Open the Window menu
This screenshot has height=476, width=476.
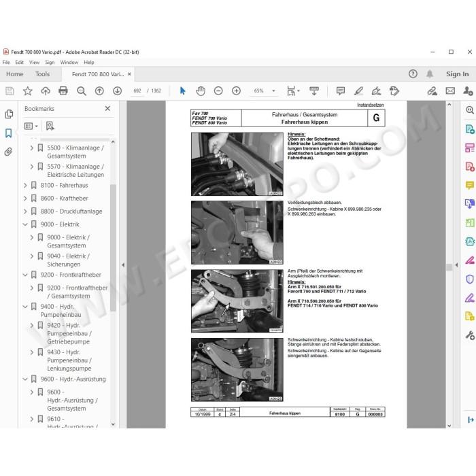pyautogui.click(x=69, y=63)
